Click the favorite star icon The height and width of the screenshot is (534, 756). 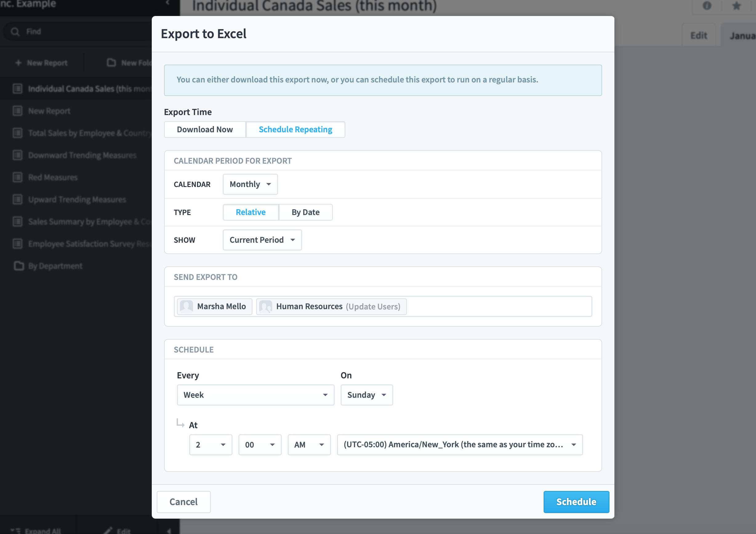click(x=736, y=6)
